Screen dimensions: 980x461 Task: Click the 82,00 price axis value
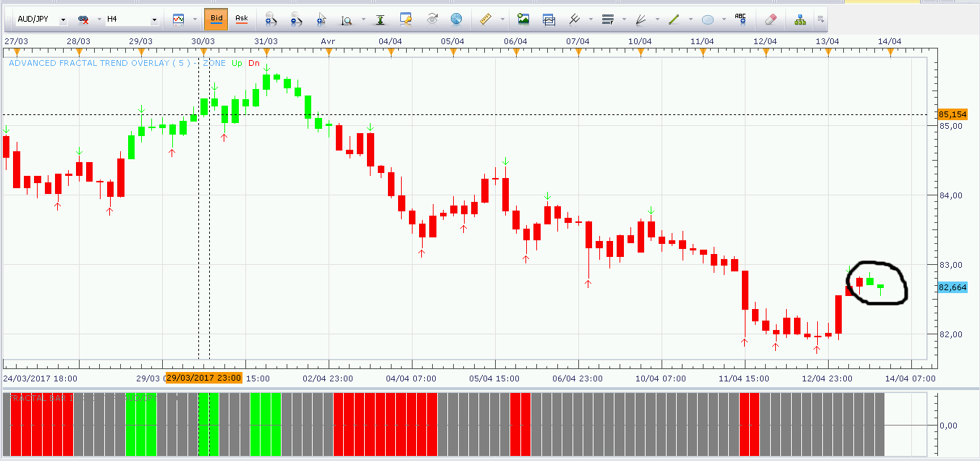tap(951, 334)
